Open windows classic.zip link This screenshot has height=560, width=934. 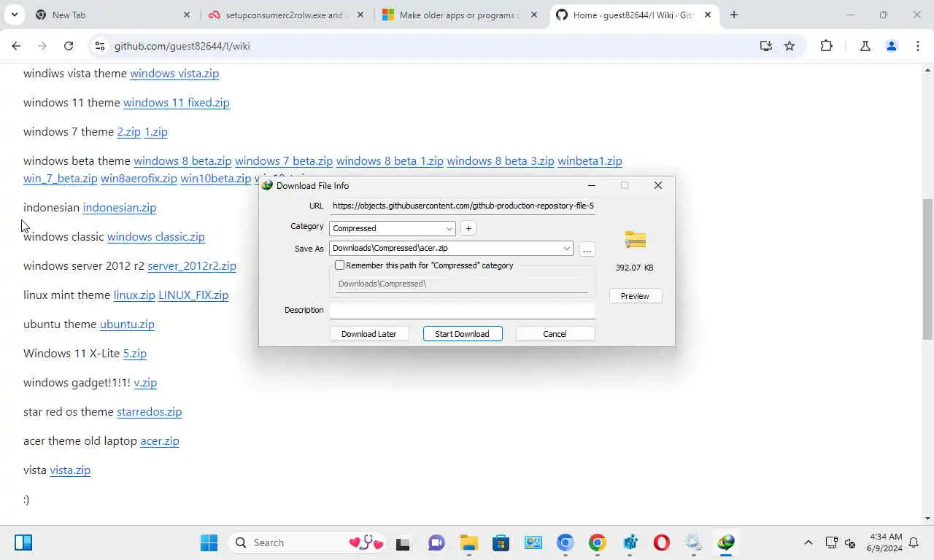(156, 237)
